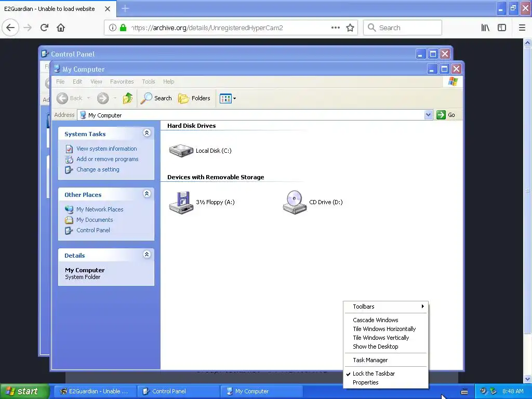Uncheck Lock the Taskbar option
Viewport: 532px width, 399px height.
click(386, 374)
